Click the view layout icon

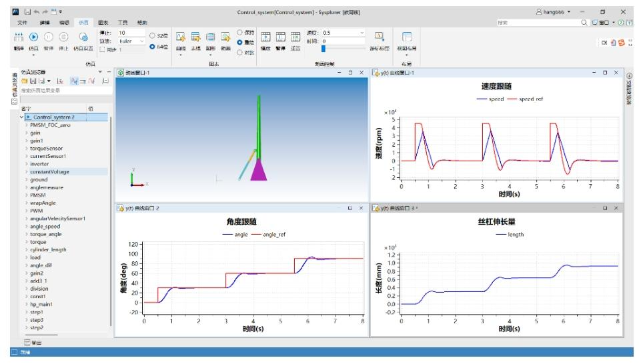click(407, 37)
